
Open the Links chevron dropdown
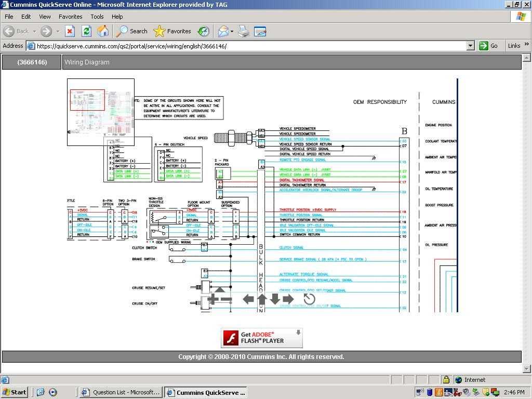526,45
